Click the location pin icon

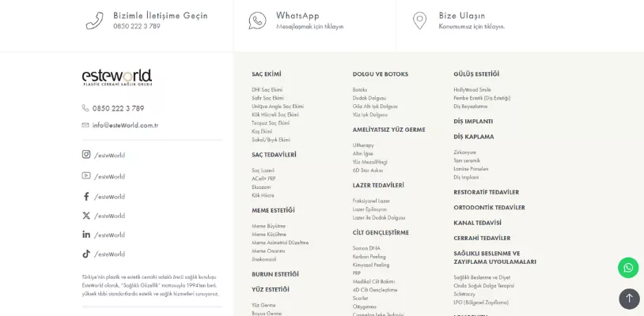tap(419, 21)
